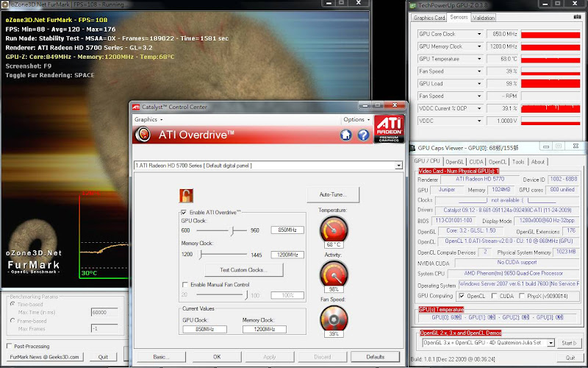This screenshot has height=368, width=588.
Task: Click the GPU Load red sensor graph
Action: tap(551, 84)
